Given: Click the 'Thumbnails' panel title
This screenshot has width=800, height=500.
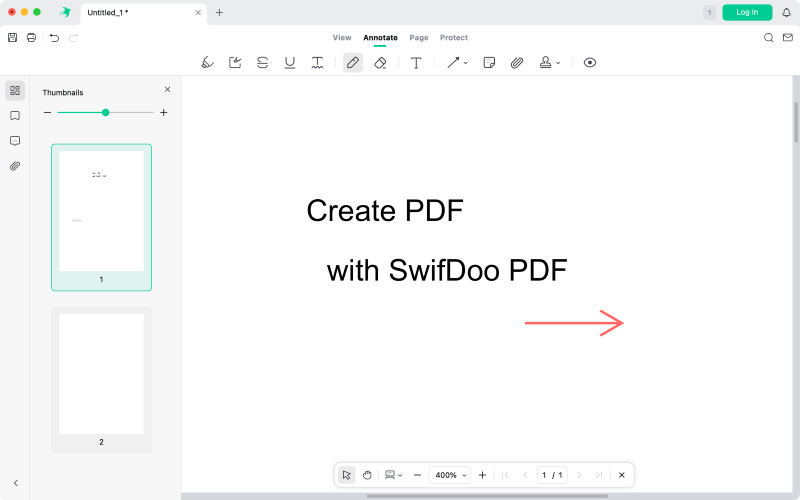Looking at the screenshot, I should (63, 92).
